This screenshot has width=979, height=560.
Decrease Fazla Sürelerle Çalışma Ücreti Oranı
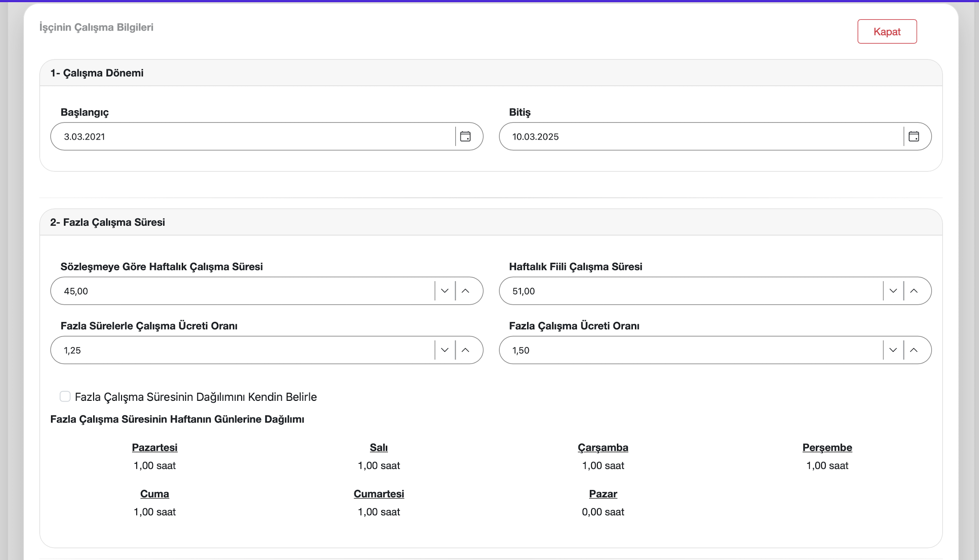(445, 350)
